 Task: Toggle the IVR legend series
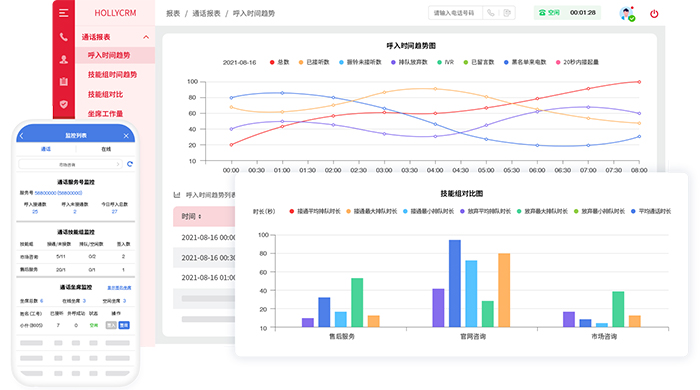tap(446, 62)
